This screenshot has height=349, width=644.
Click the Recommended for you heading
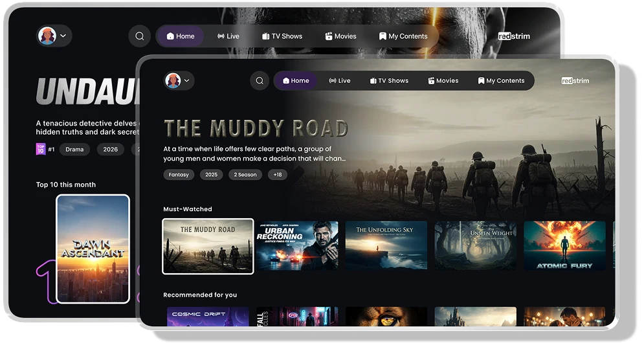pyautogui.click(x=200, y=295)
